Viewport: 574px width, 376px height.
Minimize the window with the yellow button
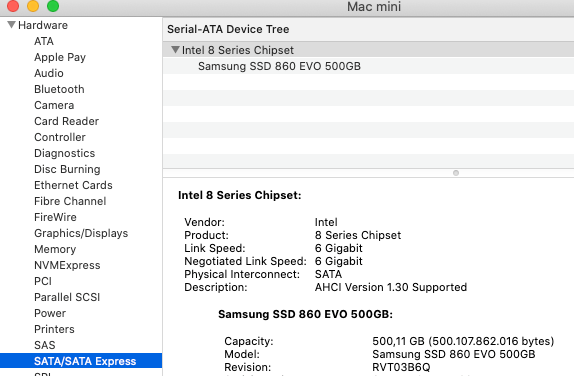[33, 6]
